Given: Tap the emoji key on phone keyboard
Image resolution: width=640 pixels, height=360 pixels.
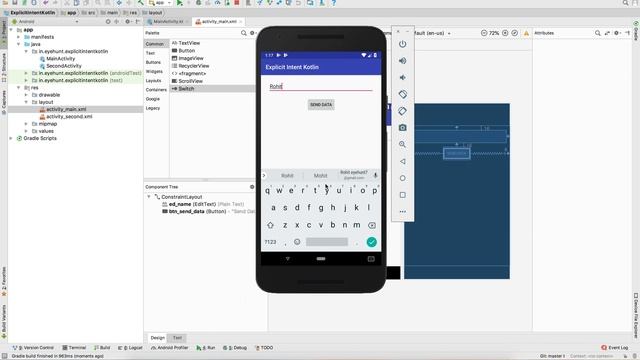Looking at the screenshot, I should [x=297, y=242].
